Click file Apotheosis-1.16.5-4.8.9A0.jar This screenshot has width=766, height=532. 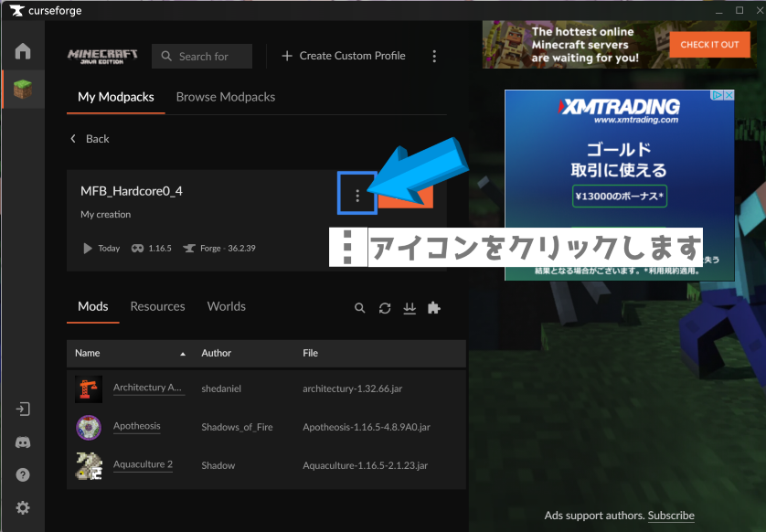(x=367, y=427)
